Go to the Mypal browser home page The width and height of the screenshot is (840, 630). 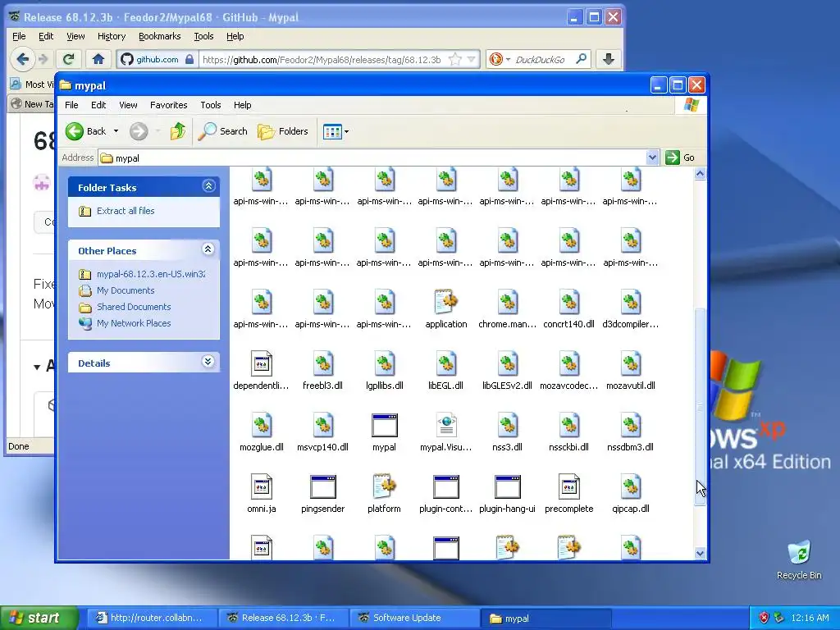[98, 59]
